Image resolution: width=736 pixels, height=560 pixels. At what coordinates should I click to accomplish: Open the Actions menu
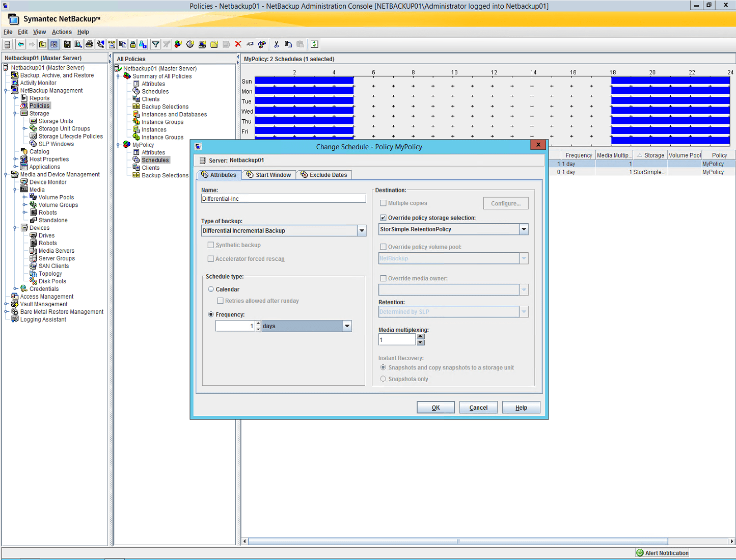tap(61, 32)
